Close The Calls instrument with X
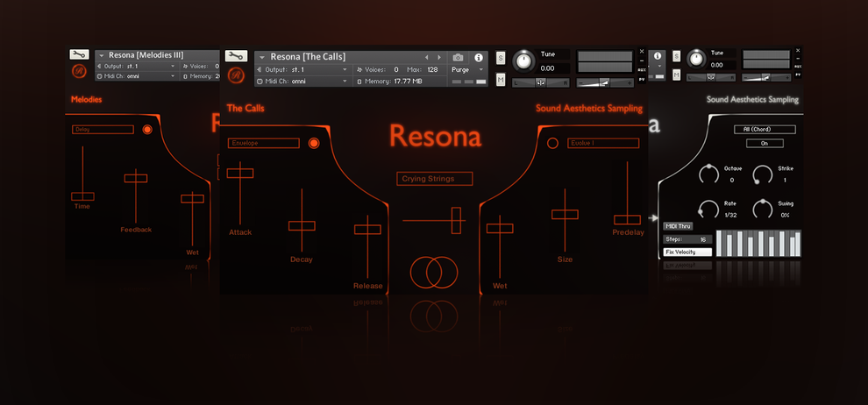868x405 pixels. tap(642, 51)
